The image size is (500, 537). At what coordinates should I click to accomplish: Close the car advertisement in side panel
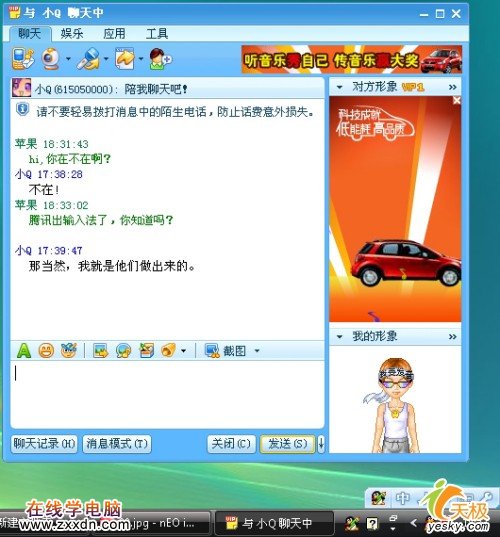pos(457,100)
